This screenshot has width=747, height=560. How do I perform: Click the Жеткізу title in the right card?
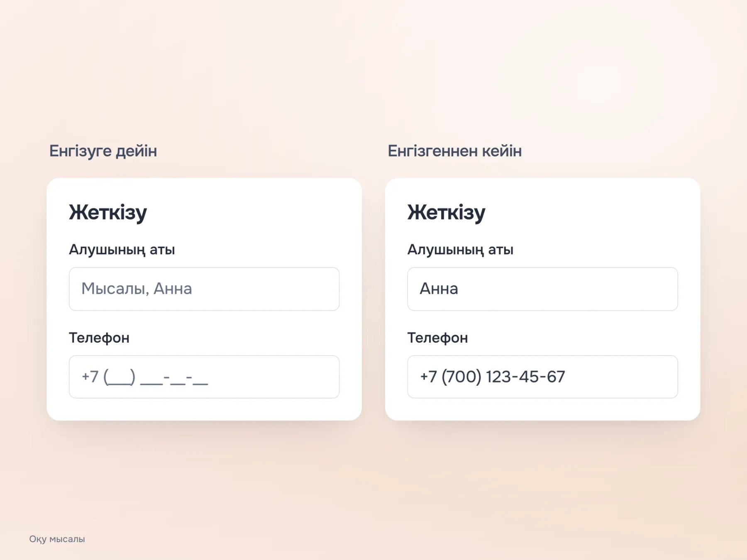coord(446,212)
